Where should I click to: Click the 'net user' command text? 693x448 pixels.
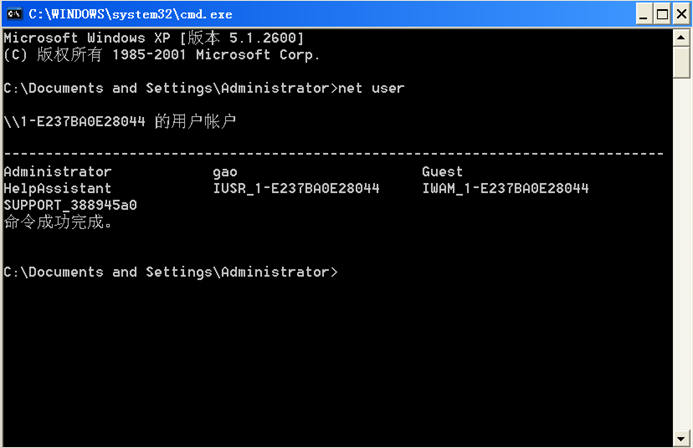click(x=371, y=88)
